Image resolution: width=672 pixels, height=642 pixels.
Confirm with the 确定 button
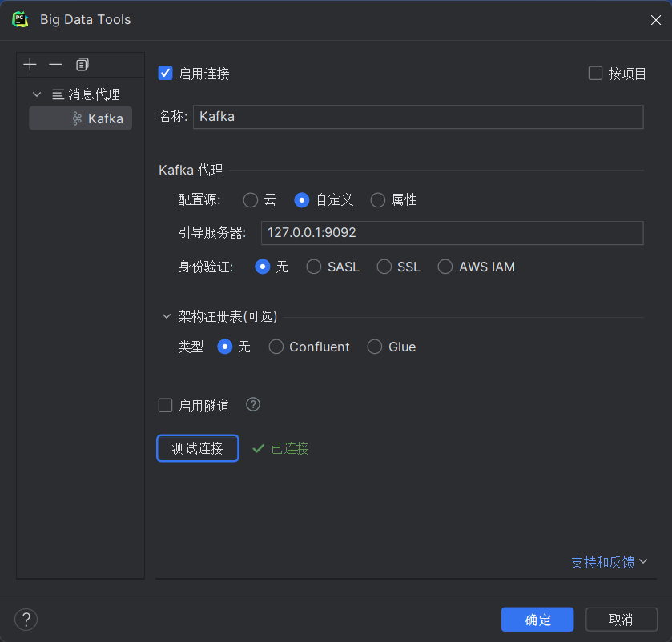[x=537, y=620]
